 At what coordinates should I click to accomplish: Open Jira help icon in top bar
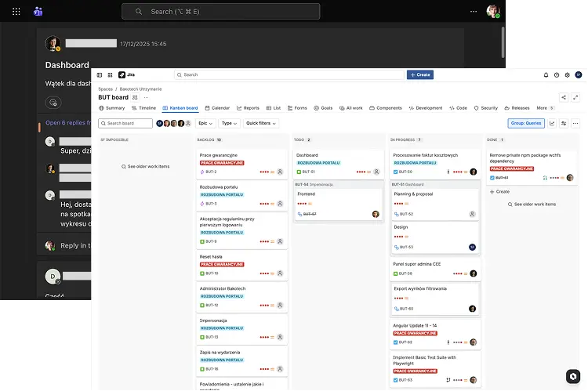557,75
